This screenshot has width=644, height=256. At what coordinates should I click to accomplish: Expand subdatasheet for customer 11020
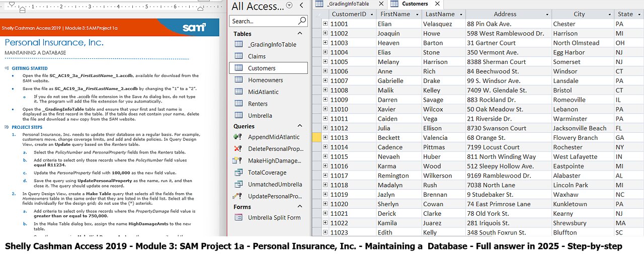[x=325, y=204]
